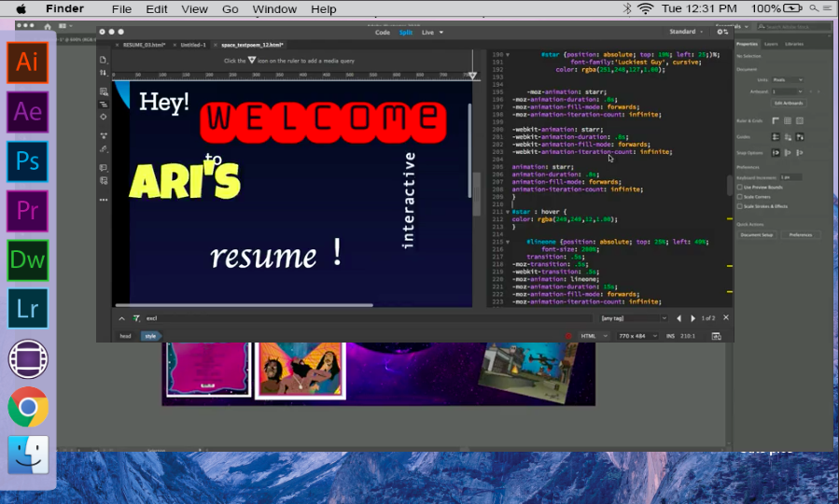Expand the Standard workspace dropdown
Image resolution: width=839 pixels, height=504 pixels.
686,32
